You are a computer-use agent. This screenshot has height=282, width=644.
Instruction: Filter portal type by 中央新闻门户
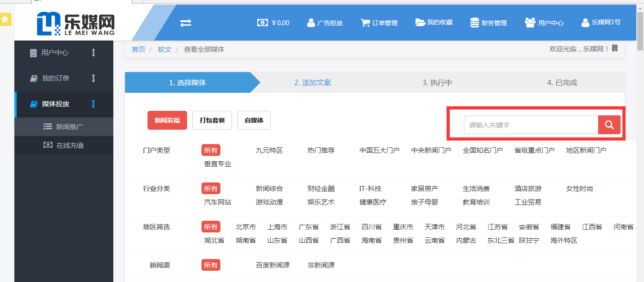431,150
